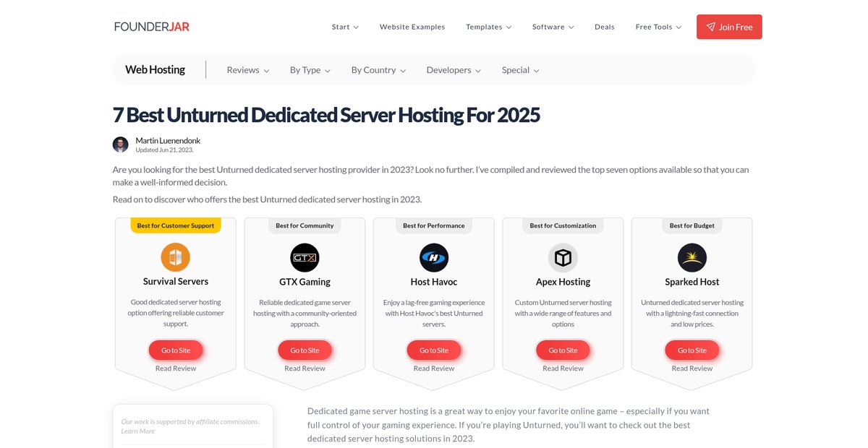The image size is (868, 448).
Task: Click Go to Site for Host Havoc
Action: [x=434, y=350]
